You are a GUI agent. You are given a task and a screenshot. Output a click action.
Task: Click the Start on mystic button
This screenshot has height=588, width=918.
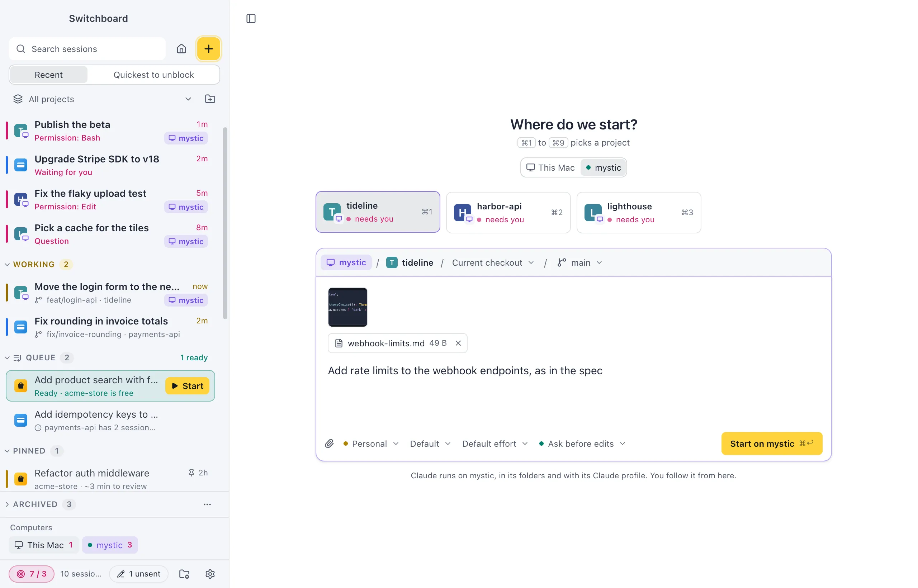pyautogui.click(x=772, y=444)
